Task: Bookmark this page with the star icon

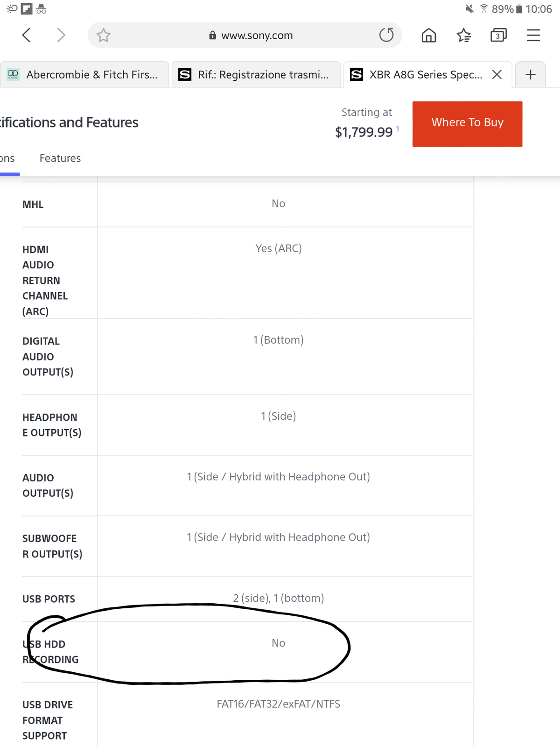Action: 103,35
